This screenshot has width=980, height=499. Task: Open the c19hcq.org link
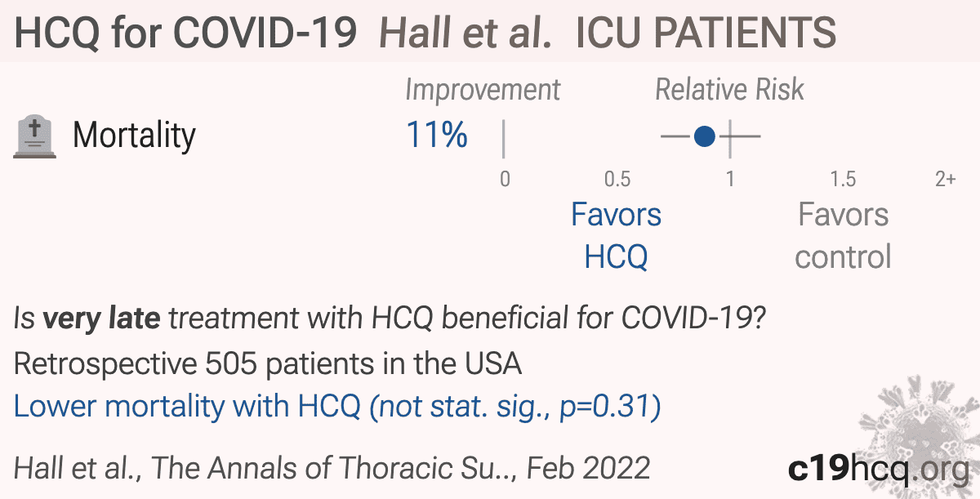878,469
